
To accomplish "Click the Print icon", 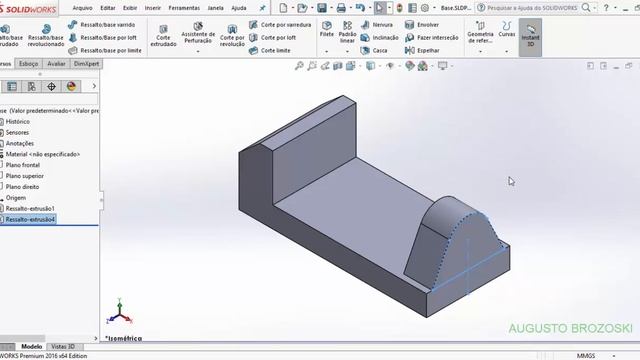I will coord(341,7).
